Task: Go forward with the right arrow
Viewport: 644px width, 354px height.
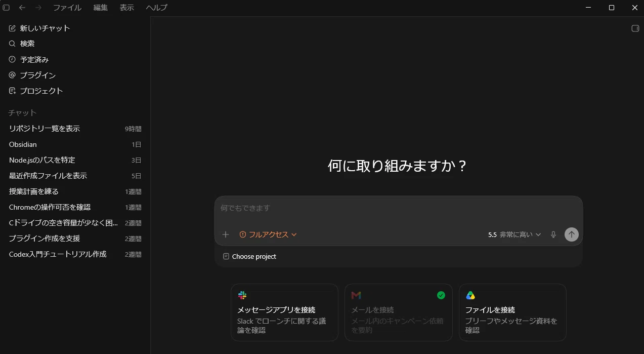Action: (x=38, y=8)
